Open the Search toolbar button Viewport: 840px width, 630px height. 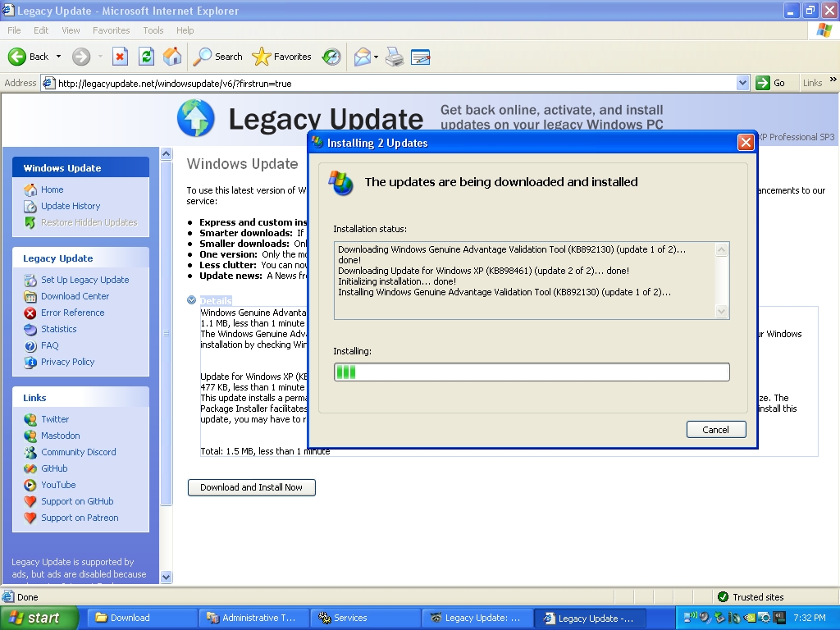218,57
